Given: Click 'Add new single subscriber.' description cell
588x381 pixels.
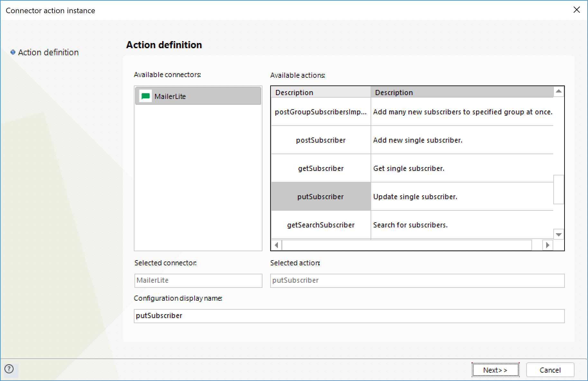Looking at the screenshot, I should click(462, 140).
